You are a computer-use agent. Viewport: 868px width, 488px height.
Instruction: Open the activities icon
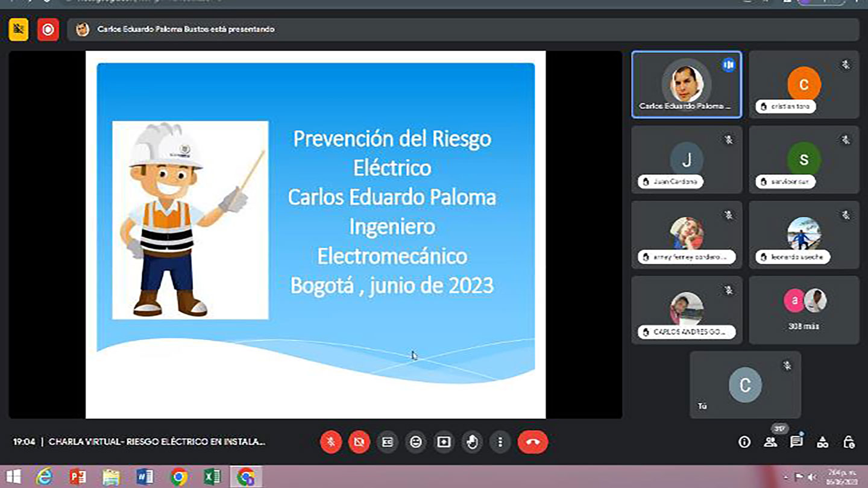[x=823, y=442]
